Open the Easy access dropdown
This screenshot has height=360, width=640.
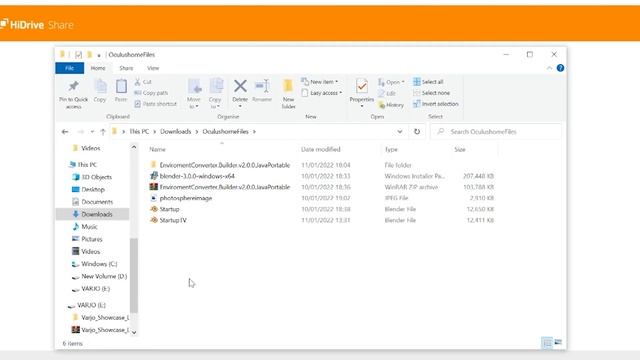click(x=322, y=93)
